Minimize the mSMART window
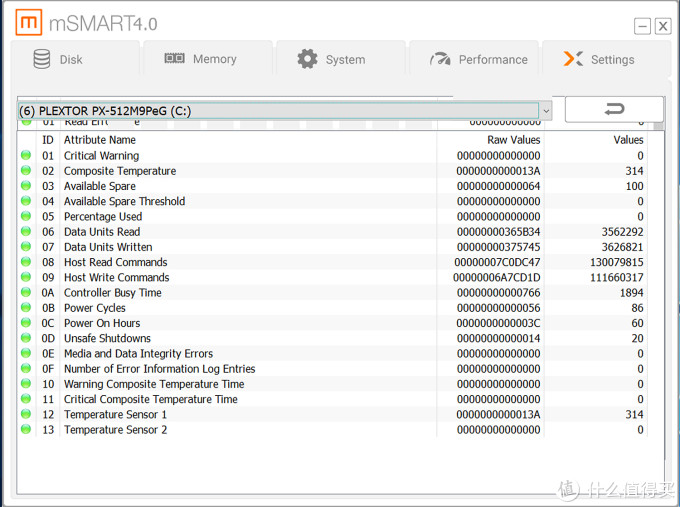The image size is (680, 507). point(642,26)
